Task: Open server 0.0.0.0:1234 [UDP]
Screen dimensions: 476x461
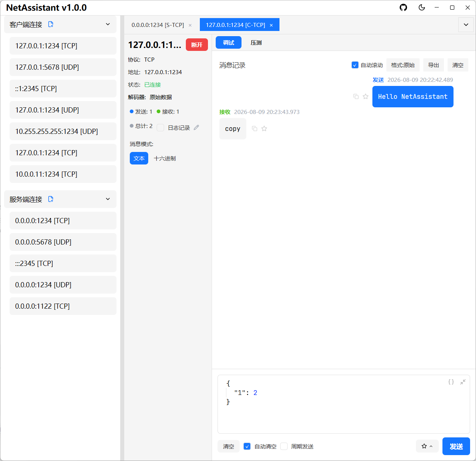Action: pyautogui.click(x=63, y=285)
